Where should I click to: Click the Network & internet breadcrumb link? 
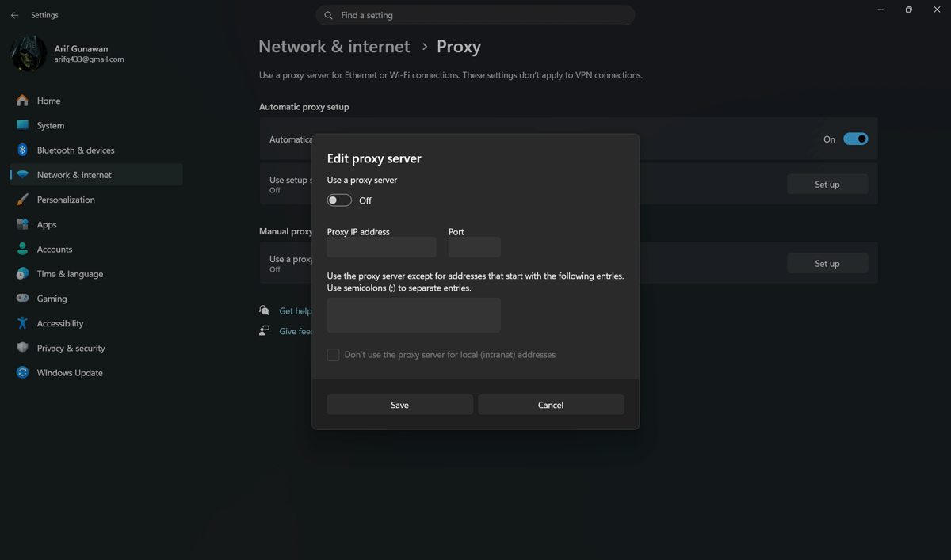[334, 47]
